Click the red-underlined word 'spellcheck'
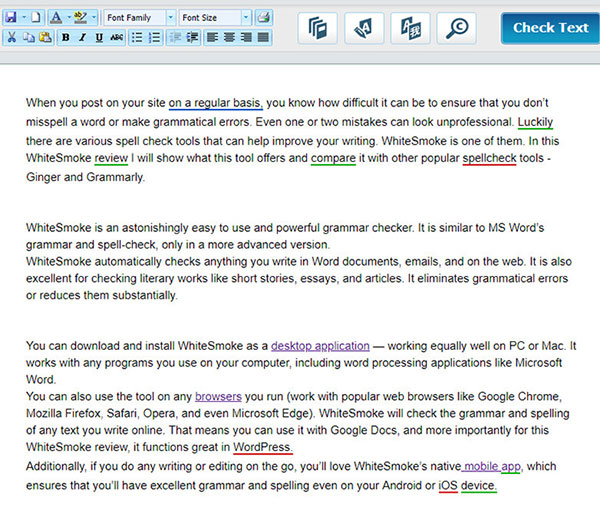Viewport: 600px width, 510px height. pos(489,158)
